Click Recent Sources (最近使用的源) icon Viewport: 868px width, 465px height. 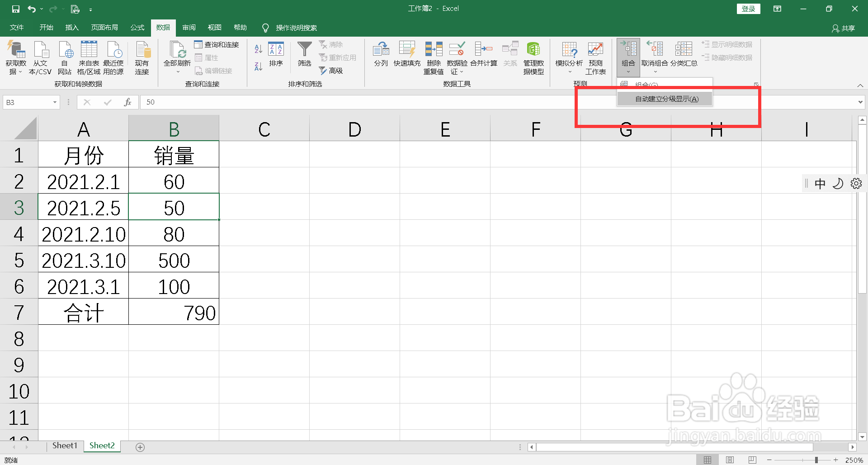tap(113, 57)
